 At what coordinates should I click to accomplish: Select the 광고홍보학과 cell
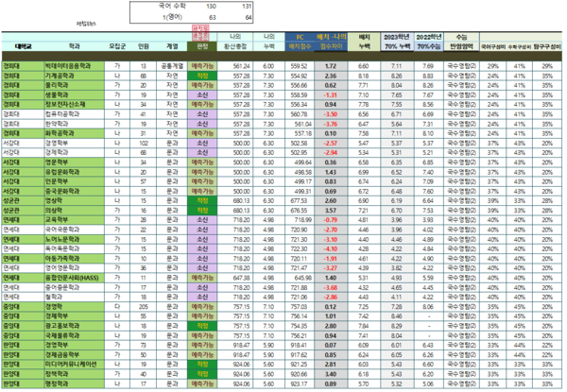pyautogui.click(x=74, y=326)
